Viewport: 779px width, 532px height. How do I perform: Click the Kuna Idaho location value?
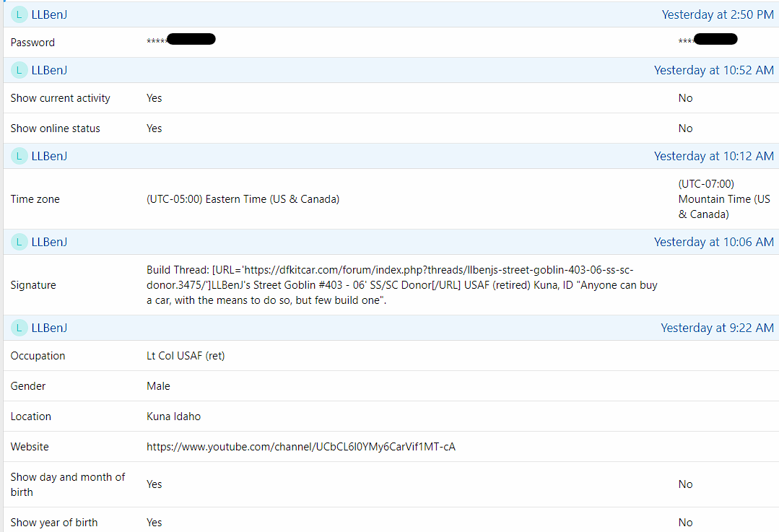coord(173,417)
